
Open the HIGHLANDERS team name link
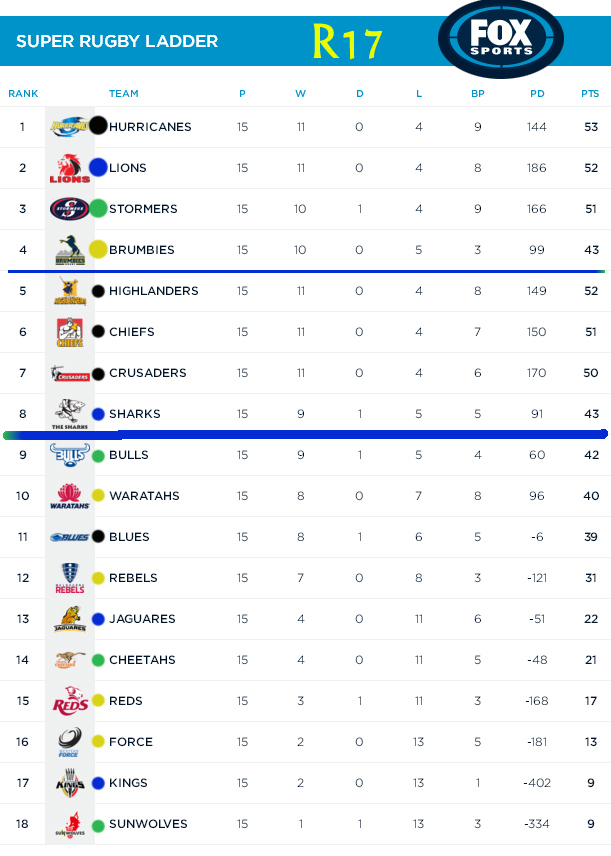coord(153,291)
